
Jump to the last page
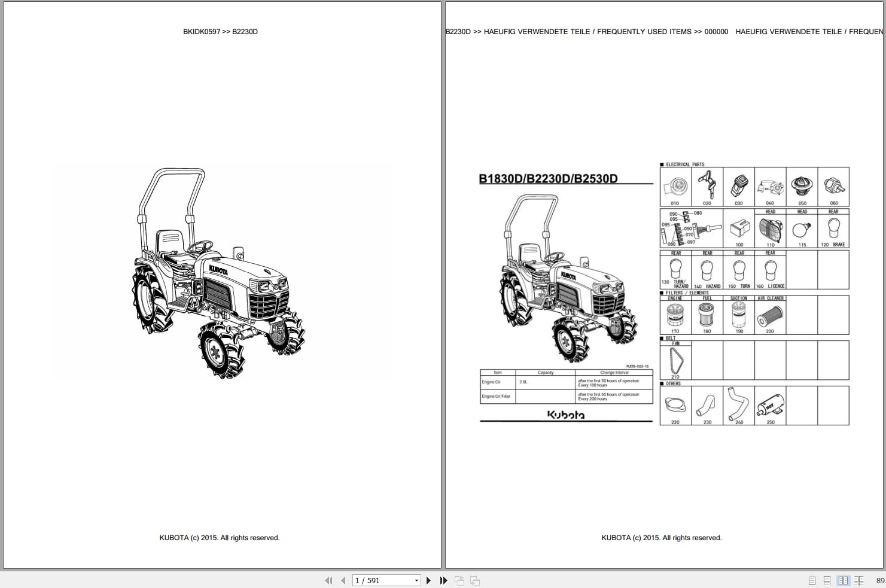[443, 580]
